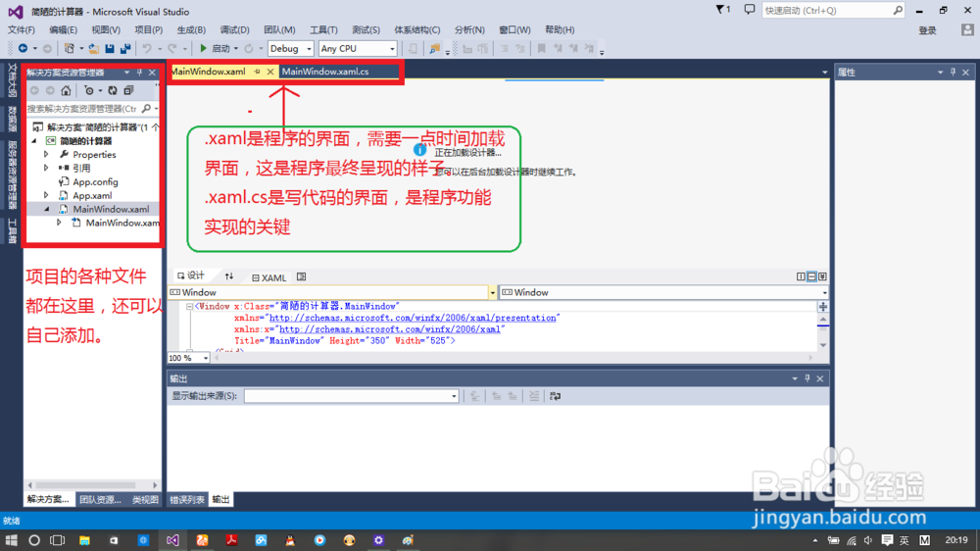Click the Home icon in Solution Explorer

click(x=67, y=90)
